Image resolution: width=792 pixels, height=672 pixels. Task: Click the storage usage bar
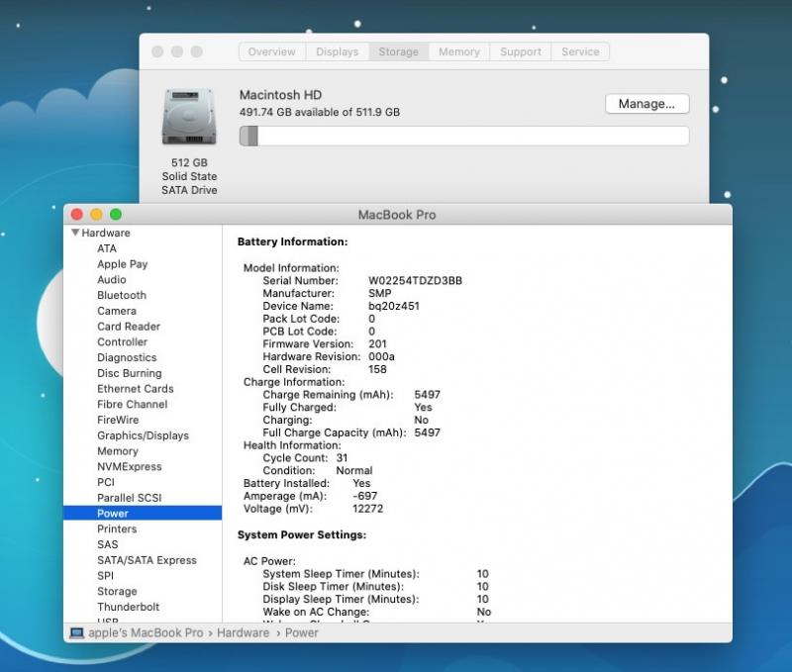click(464, 136)
